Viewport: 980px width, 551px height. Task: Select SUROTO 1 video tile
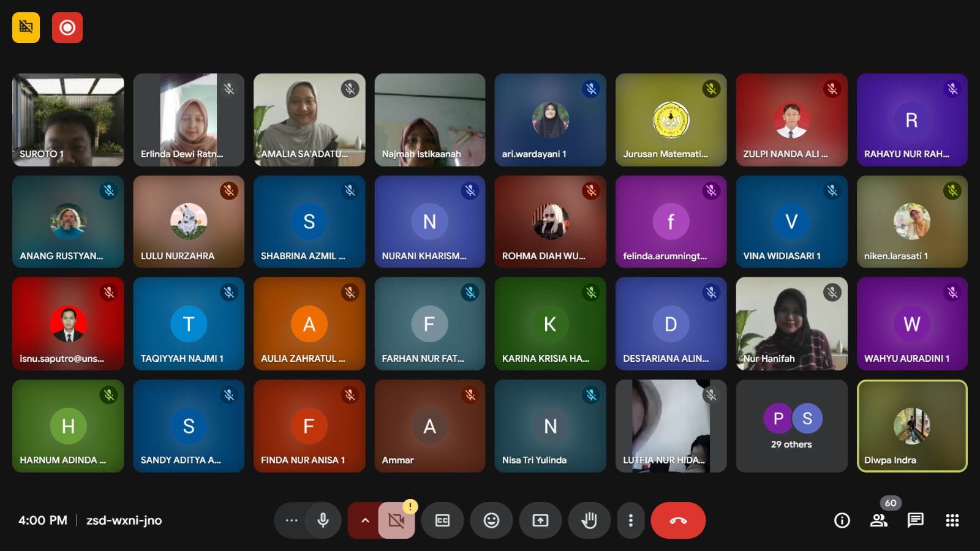coord(68,120)
